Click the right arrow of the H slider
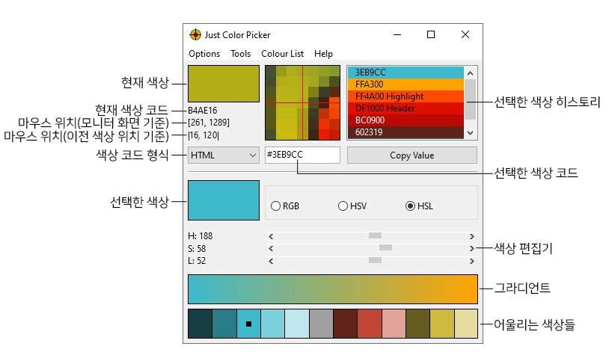This screenshot has height=364, width=615. [472, 236]
